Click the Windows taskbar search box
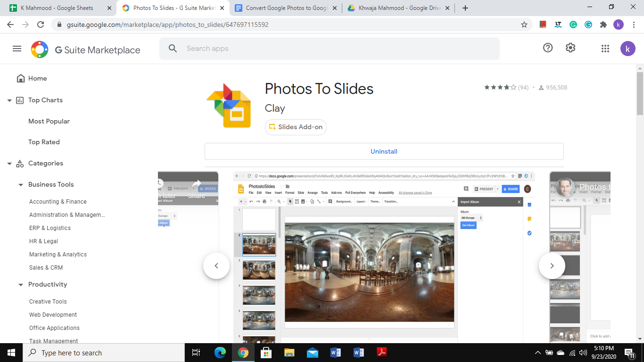Screen dimensions: 644x362 click(104, 353)
